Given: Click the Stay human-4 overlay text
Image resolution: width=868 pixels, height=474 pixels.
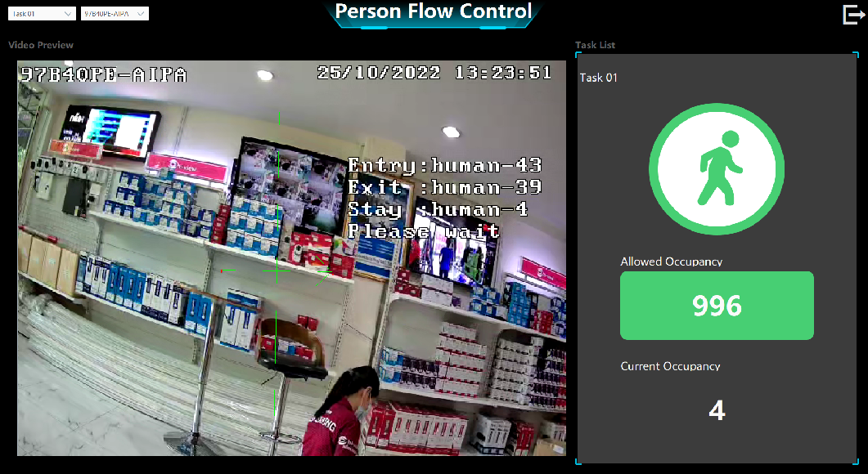Looking at the screenshot, I should pos(438,209).
